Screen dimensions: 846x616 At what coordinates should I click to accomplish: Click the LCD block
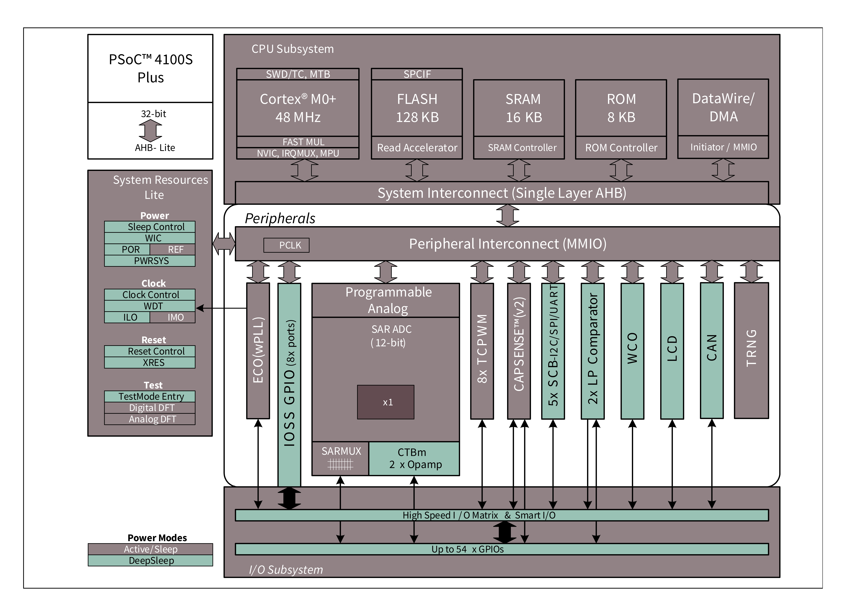(672, 351)
